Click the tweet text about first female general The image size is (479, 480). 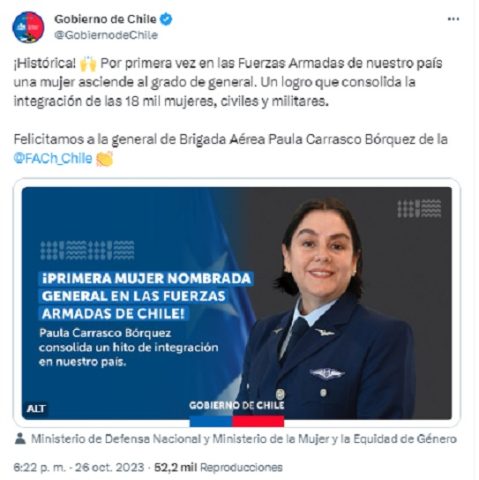point(228,82)
